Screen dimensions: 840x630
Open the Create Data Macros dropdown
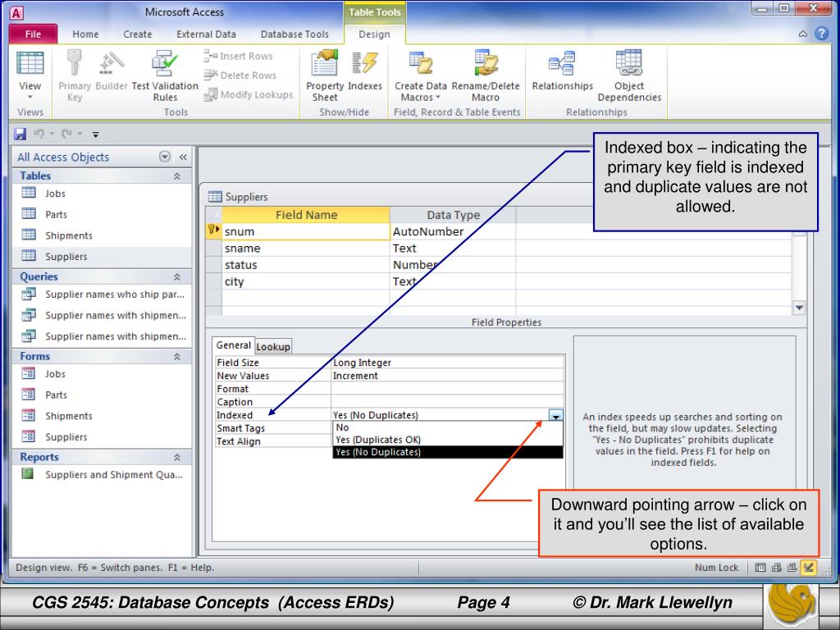click(x=421, y=75)
